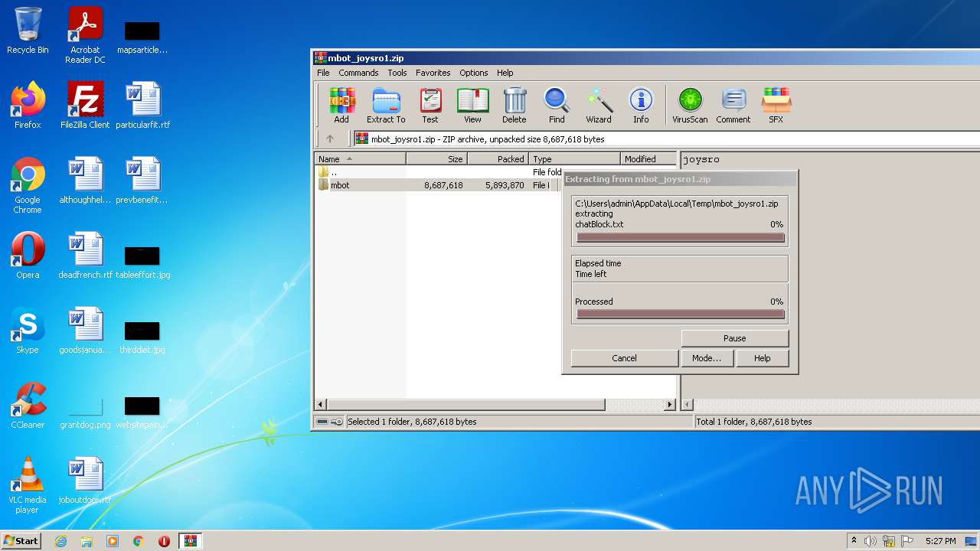Screen dimensions: 980x551
Task: Open Firefox desktop icon
Action: coord(28,106)
